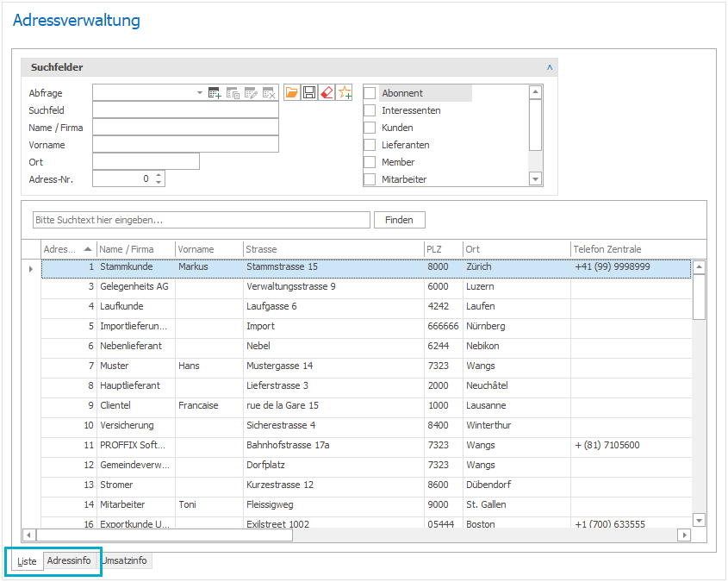
Task: Click the category list scroll-up arrow
Action: [535, 92]
